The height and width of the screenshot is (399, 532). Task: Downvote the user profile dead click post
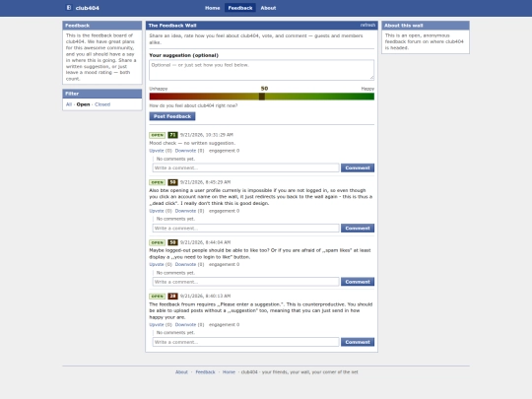coord(185,211)
